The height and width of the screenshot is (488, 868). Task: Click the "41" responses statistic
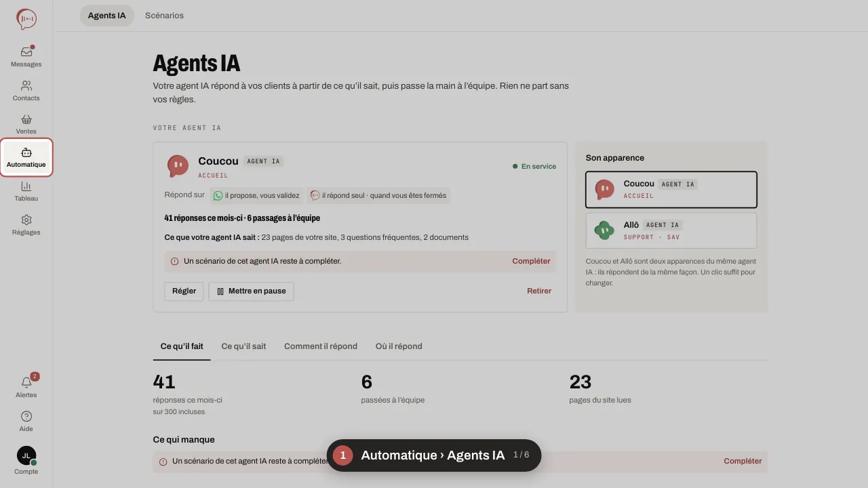164,382
